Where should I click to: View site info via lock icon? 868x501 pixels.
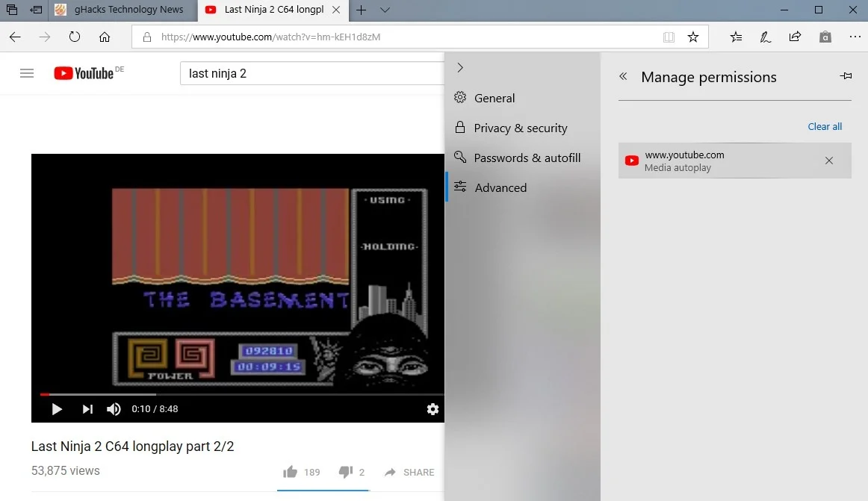(x=146, y=37)
